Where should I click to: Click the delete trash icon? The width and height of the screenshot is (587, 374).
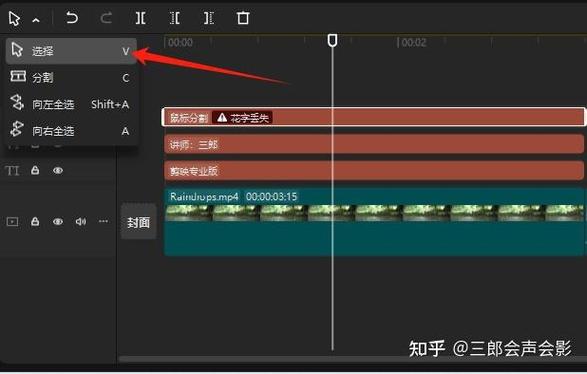243,18
